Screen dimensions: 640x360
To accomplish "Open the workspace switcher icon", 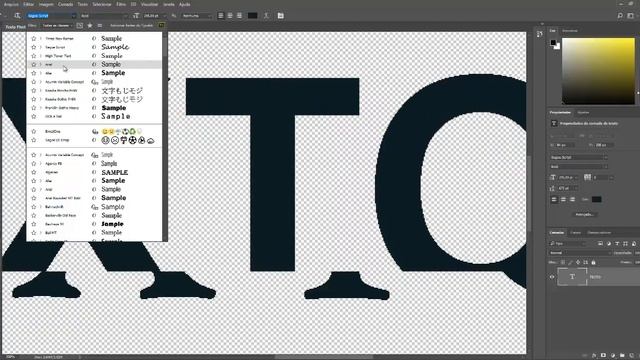I will click(631, 16).
